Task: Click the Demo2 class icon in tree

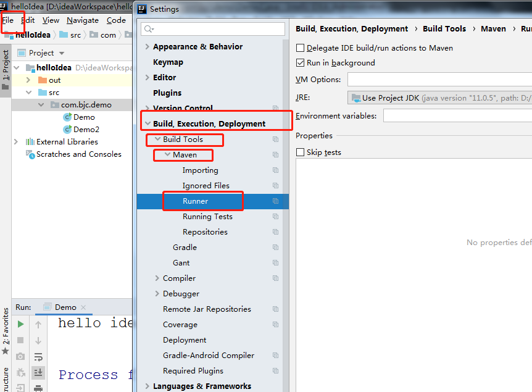Action: (x=67, y=129)
